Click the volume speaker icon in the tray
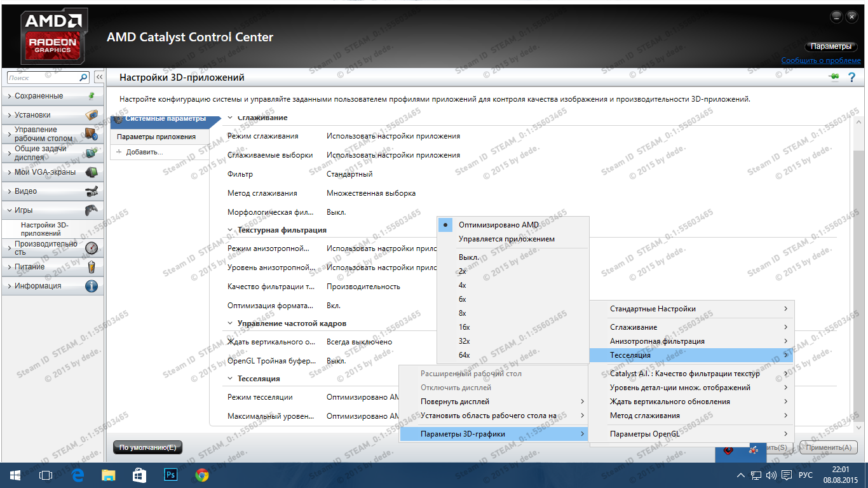This screenshot has width=868, height=488. [x=771, y=475]
